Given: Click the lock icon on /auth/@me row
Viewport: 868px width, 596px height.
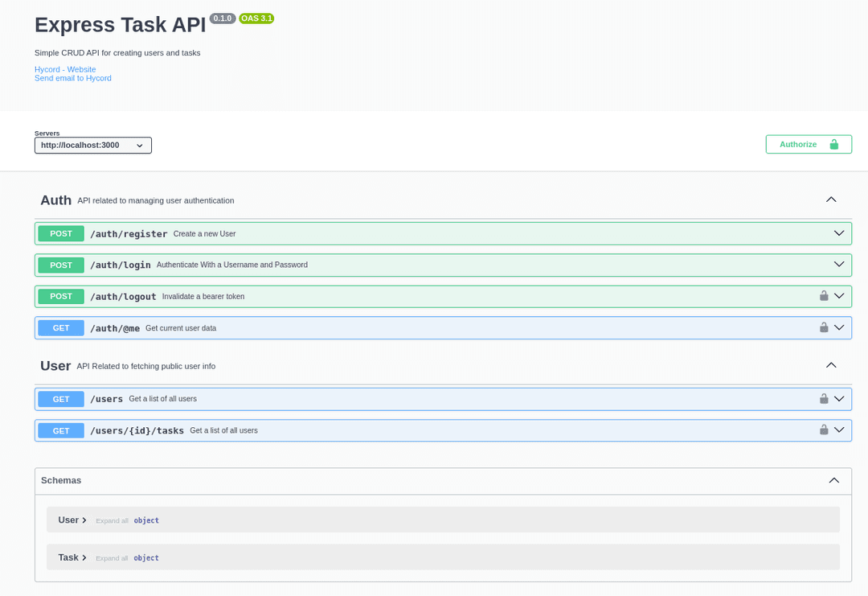Looking at the screenshot, I should 824,327.
